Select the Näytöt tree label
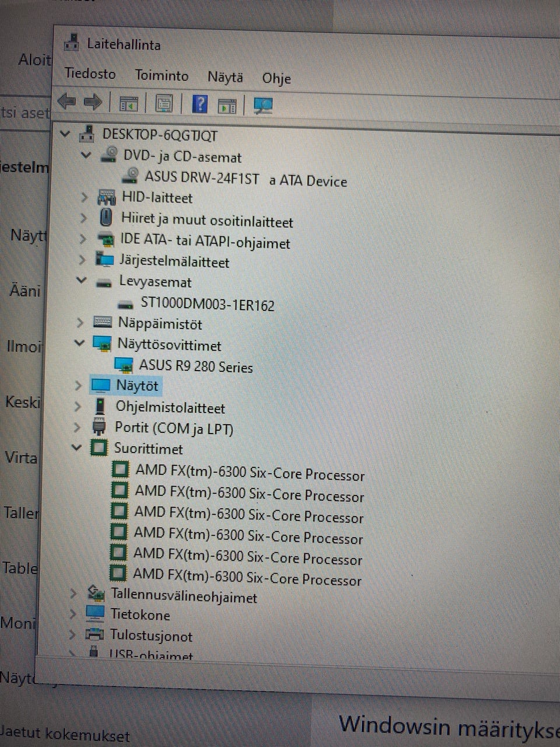The image size is (560, 747). pyautogui.click(x=137, y=385)
